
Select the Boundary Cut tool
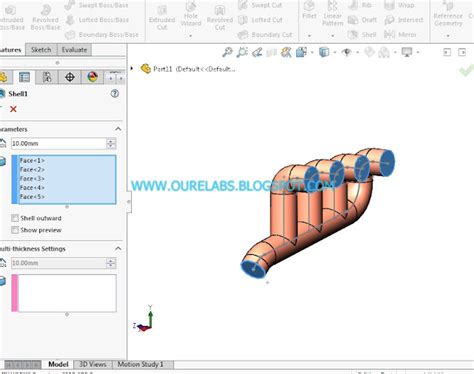[x=265, y=35]
